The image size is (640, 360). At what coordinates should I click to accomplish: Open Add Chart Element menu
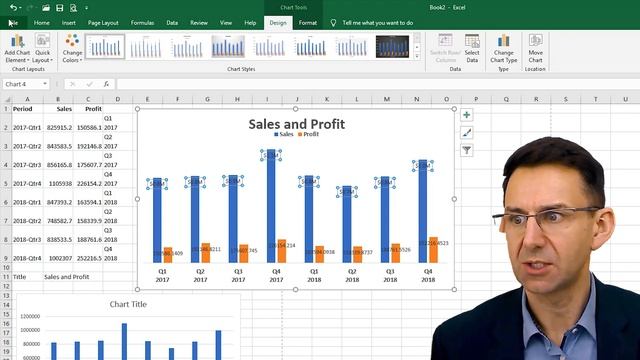coord(17,48)
